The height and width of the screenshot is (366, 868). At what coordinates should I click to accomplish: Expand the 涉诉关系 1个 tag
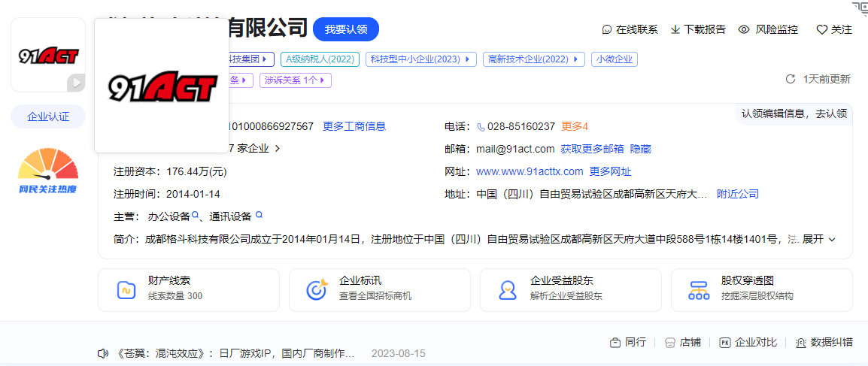pyautogui.click(x=296, y=80)
